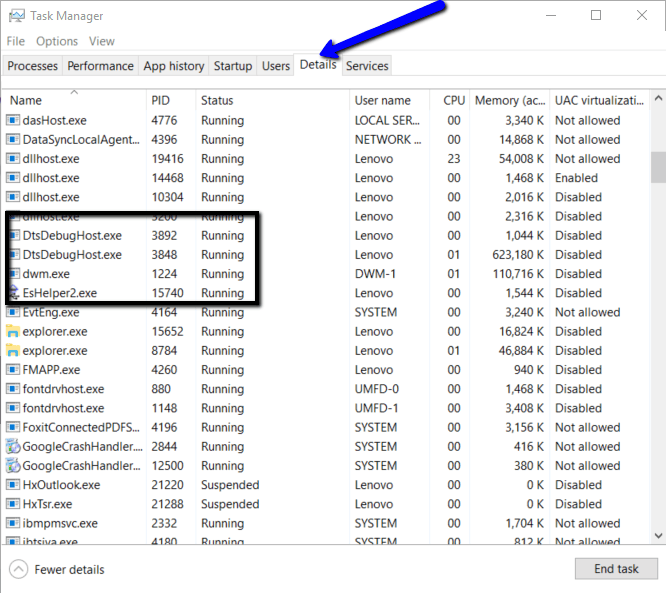
Task: Click the DataSyncLocalAgent process icon
Action: click(13, 139)
